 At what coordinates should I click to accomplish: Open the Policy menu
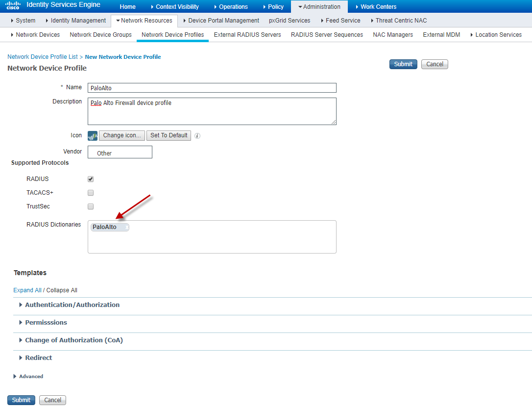click(273, 7)
